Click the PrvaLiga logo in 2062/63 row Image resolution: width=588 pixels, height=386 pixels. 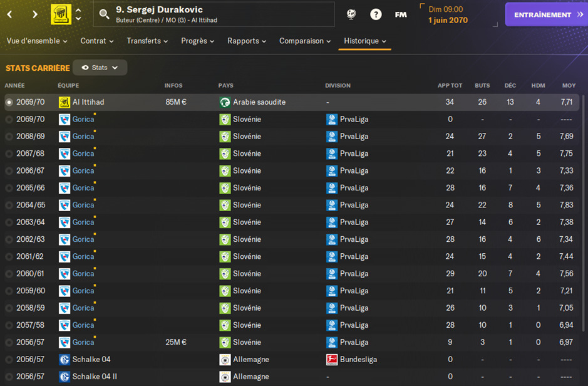pos(332,239)
